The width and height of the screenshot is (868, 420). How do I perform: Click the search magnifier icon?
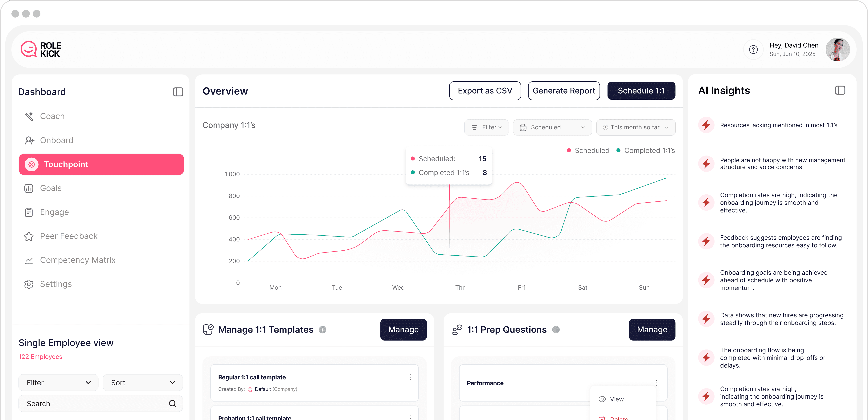click(172, 403)
